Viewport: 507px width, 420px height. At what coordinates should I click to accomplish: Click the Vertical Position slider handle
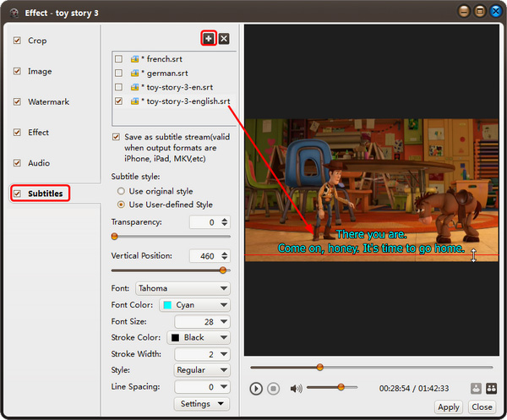[x=223, y=270]
